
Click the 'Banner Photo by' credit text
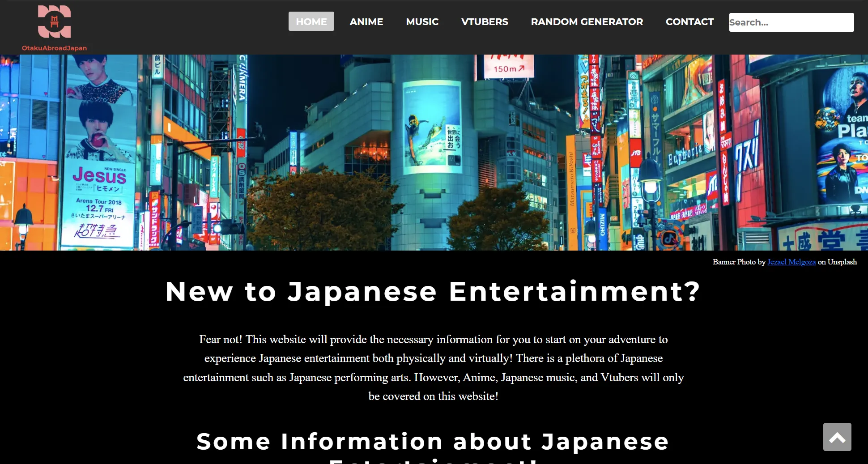tap(739, 262)
